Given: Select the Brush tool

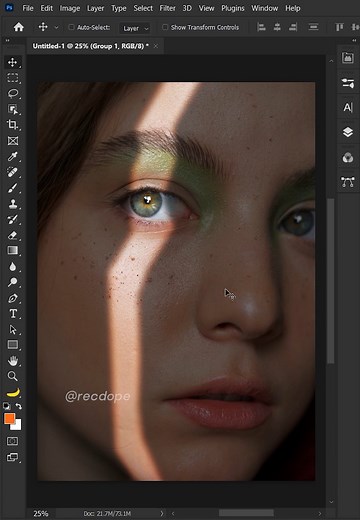Looking at the screenshot, I should click(13, 188).
